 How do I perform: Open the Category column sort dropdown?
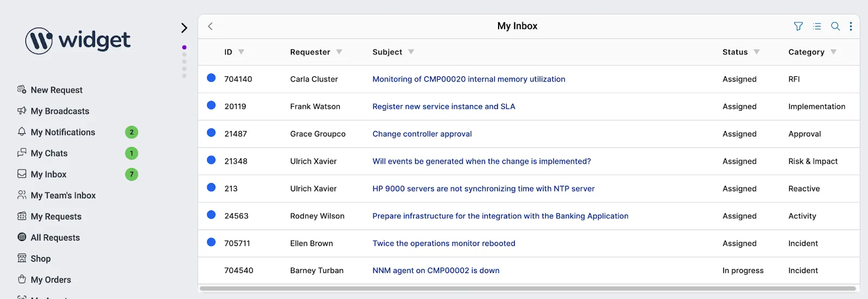coord(833,52)
